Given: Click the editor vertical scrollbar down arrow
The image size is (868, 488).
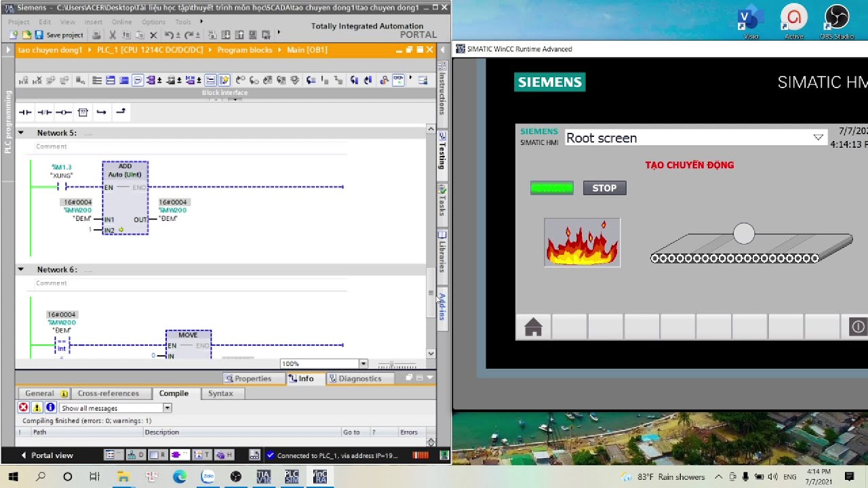Looking at the screenshot, I should point(431,354).
